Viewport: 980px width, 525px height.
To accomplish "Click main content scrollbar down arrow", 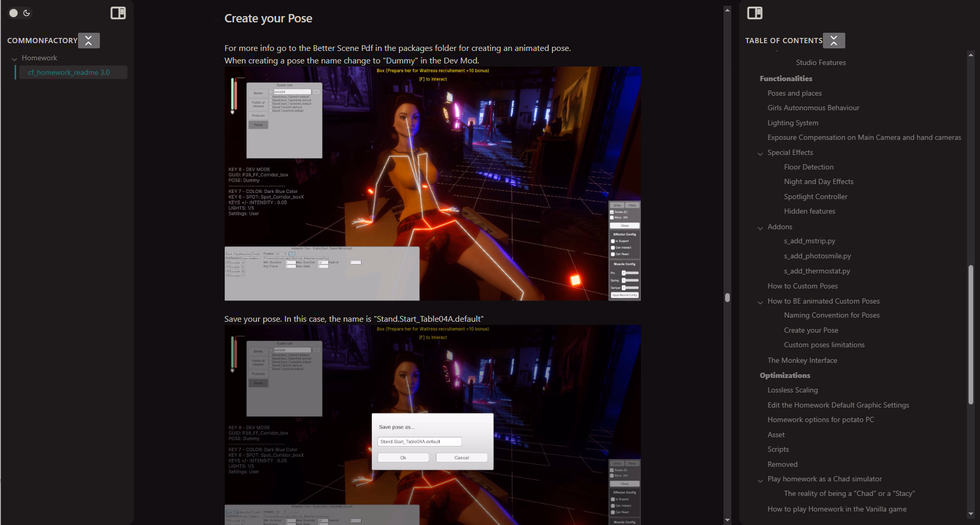I will coord(727,520).
